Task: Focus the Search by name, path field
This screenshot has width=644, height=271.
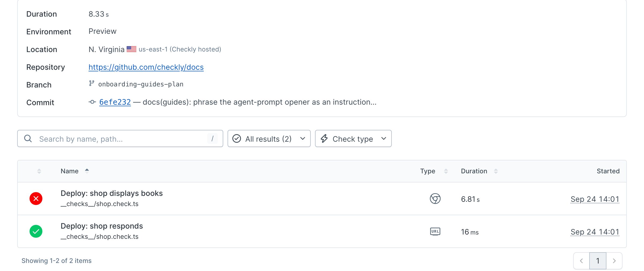Action: [x=120, y=138]
